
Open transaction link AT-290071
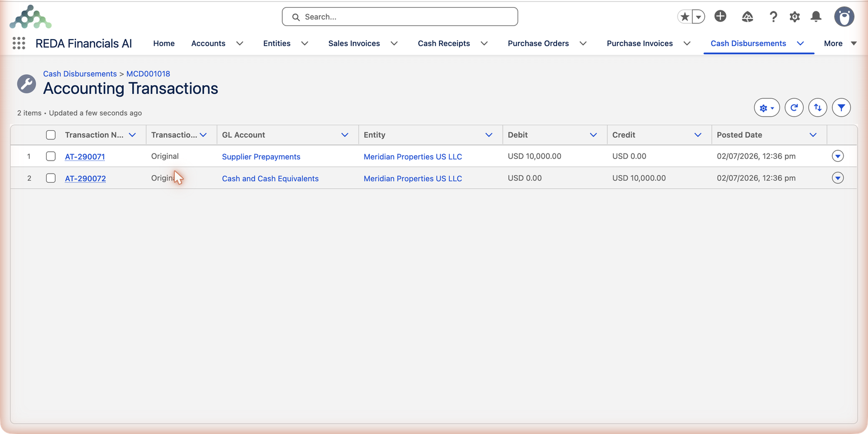(85, 157)
